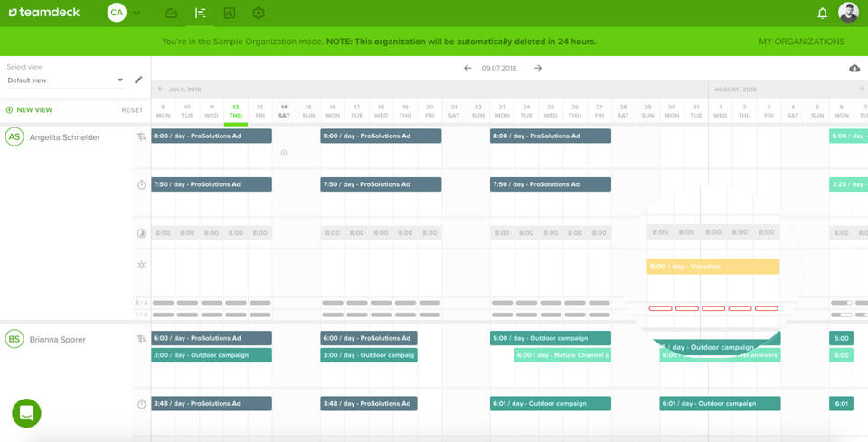The height and width of the screenshot is (442, 868).
Task: Select the Thursday 12 day column header
Action: pos(235,111)
